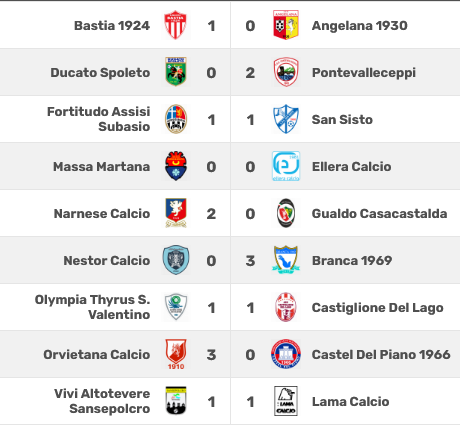Click the San Sisto blue shield crest
This screenshot has height=432, width=460.
point(286,119)
